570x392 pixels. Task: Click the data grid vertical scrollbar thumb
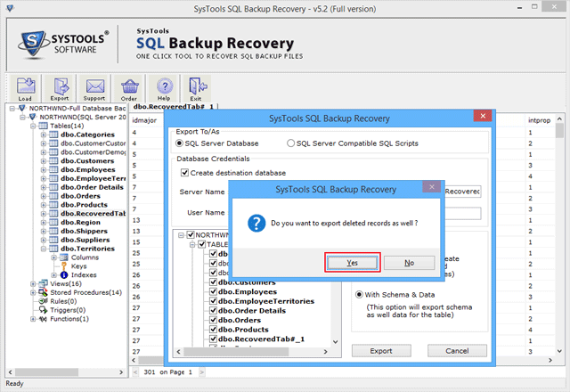pos(559,131)
